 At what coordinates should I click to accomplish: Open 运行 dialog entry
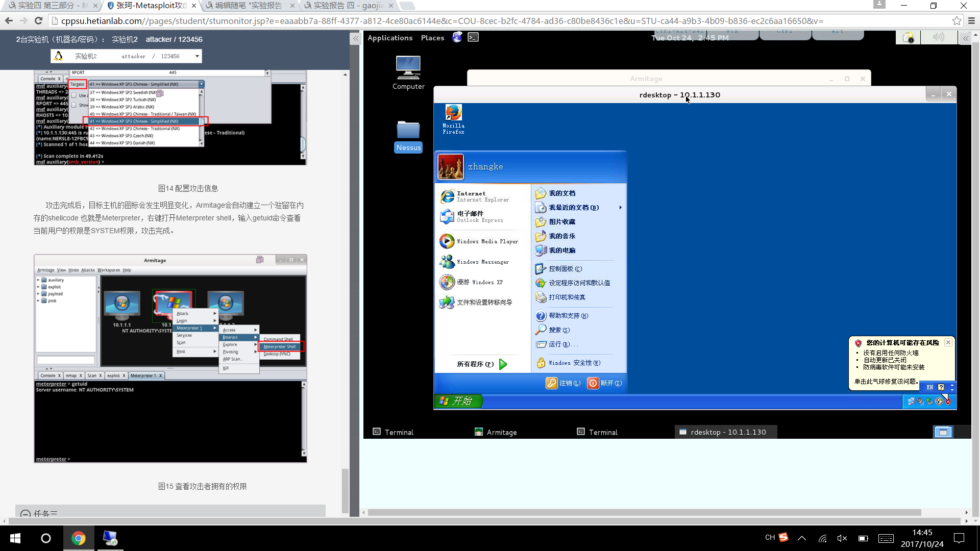point(557,344)
